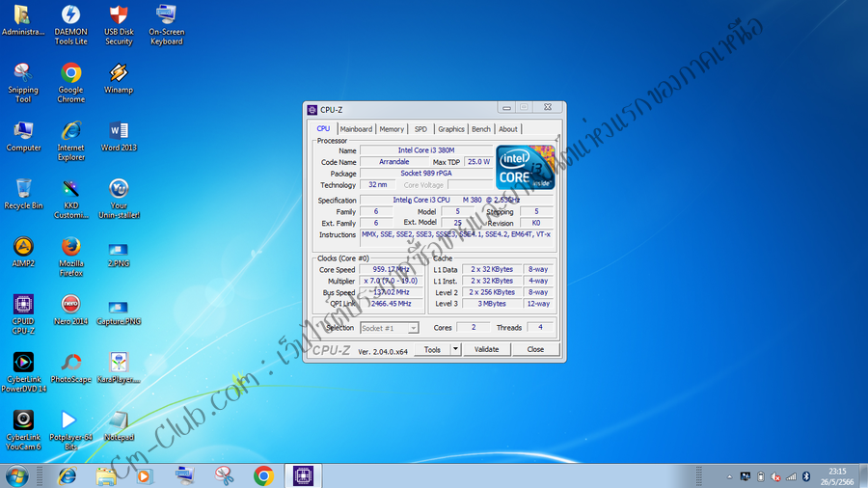Select 2.PNG file on desktop
Image resolution: width=868 pixels, height=488 pixels.
119,255
